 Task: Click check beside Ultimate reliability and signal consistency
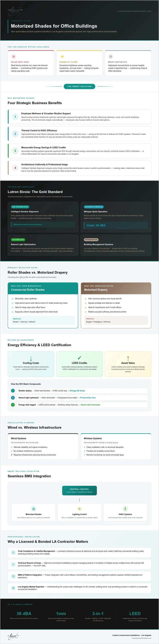tap(12, 447)
